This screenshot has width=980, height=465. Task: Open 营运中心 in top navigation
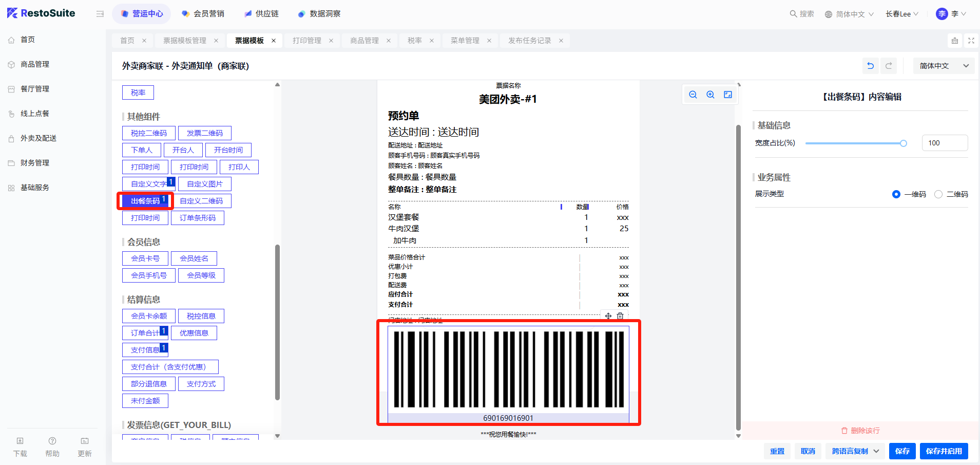[142, 14]
